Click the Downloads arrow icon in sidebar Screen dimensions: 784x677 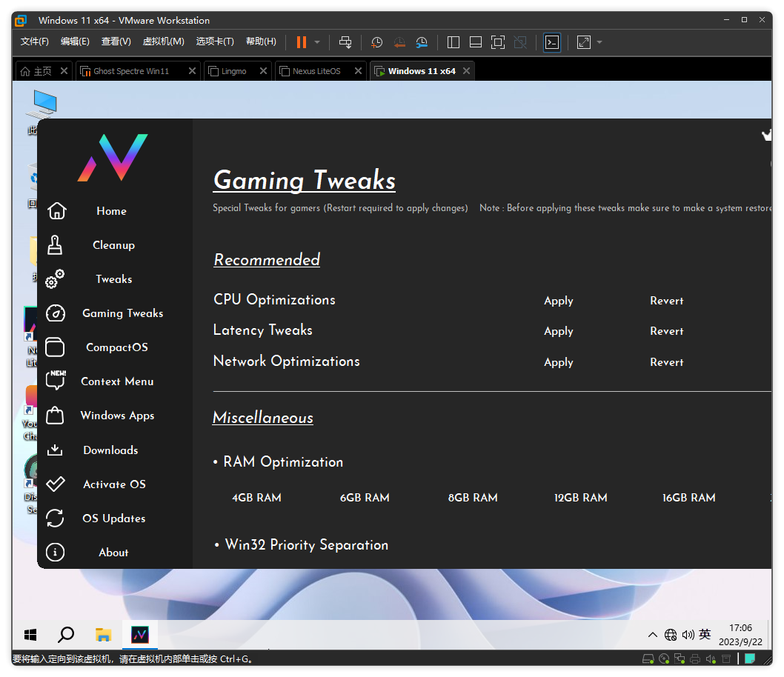(x=56, y=450)
